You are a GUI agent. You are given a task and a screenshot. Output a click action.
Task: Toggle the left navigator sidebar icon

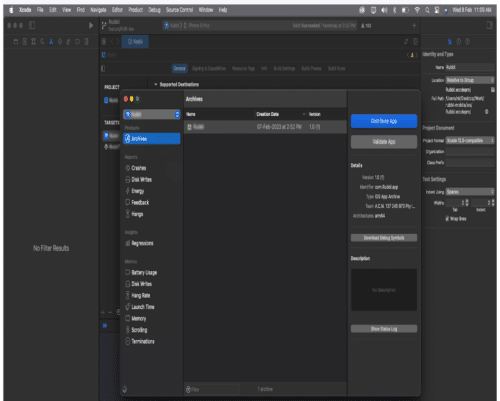tap(32, 25)
